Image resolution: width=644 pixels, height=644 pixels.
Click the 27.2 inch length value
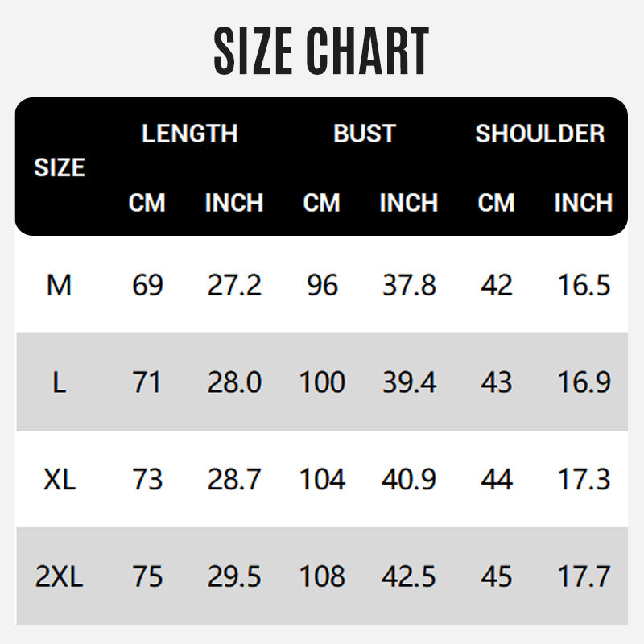coord(234,285)
